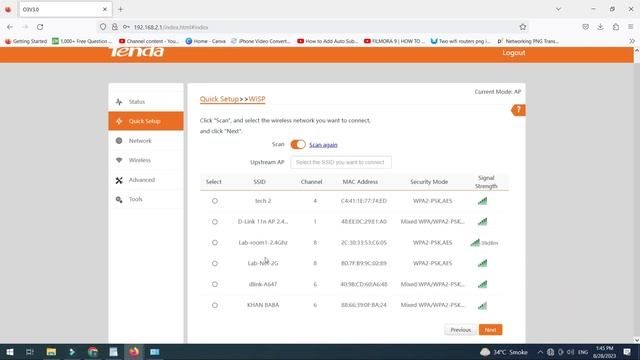Select the Lab-room1-2.4Ghz radio button
Image resolution: width=640 pixels, height=360 pixels.
(215, 242)
